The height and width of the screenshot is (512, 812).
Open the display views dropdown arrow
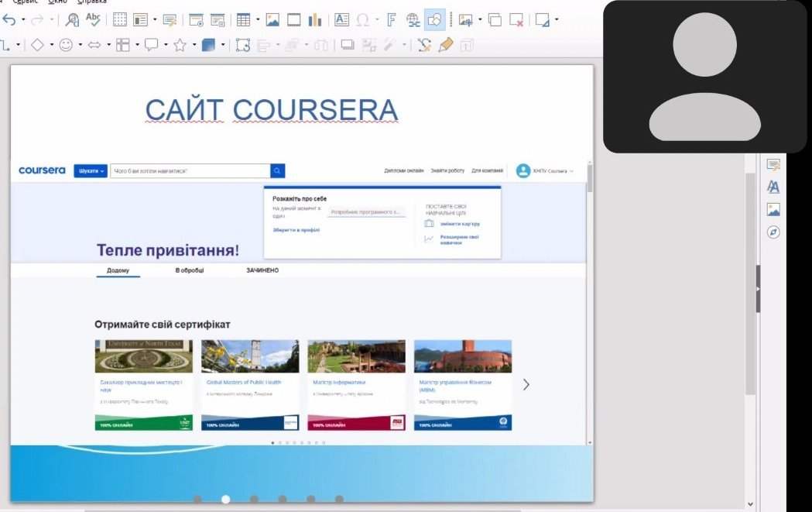click(155, 20)
